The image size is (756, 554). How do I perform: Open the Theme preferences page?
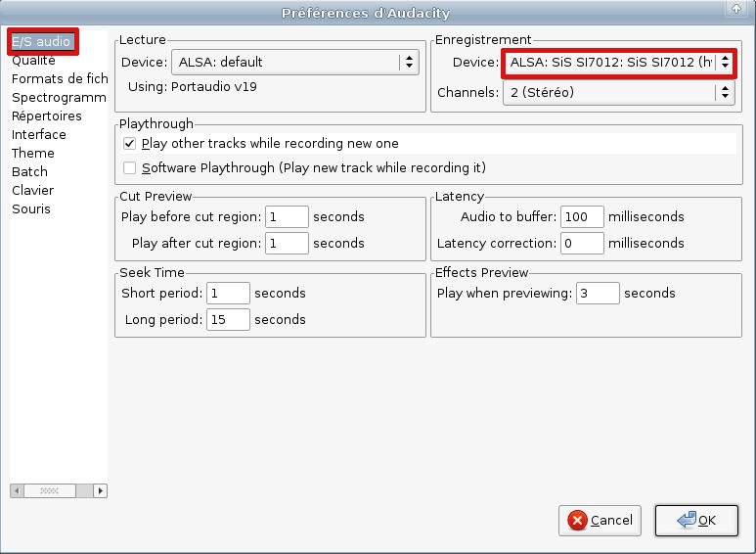[33, 154]
